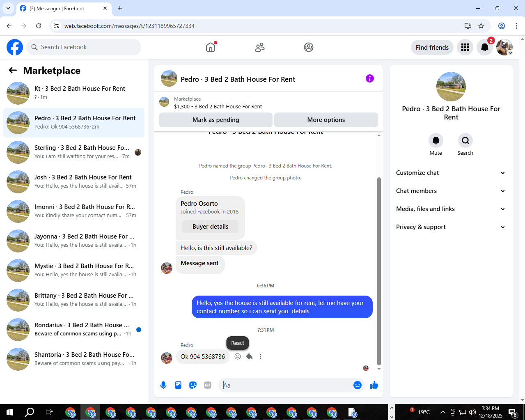Open the taskbar volume icon

(472, 412)
